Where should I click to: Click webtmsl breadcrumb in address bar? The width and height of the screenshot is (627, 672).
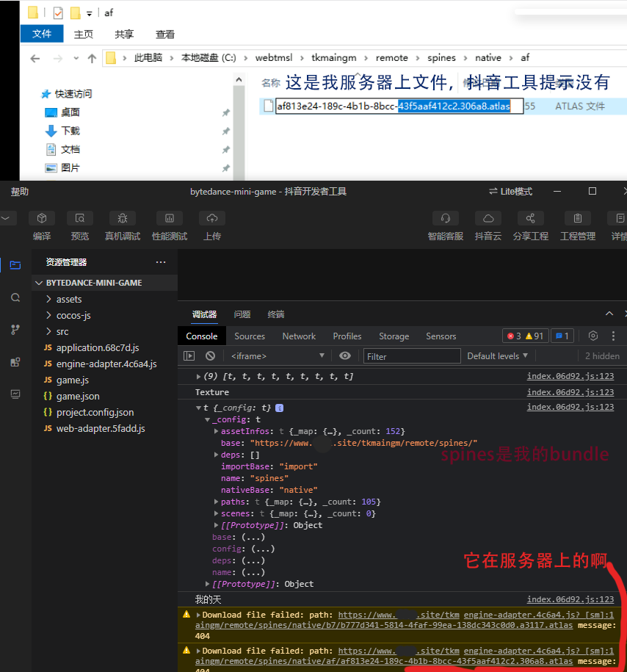tap(273, 58)
